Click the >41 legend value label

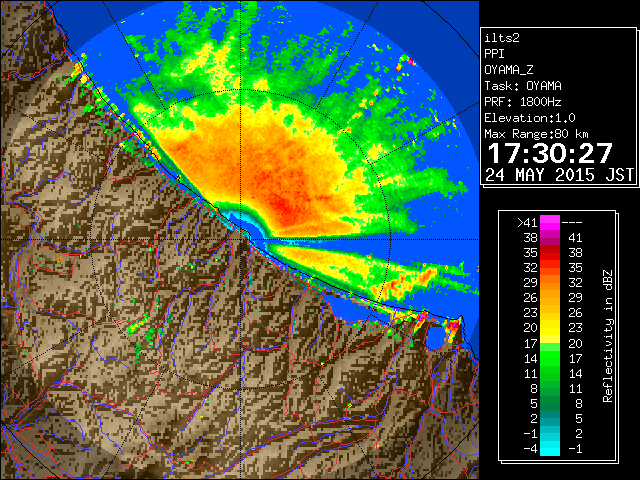click(x=527, y=223)
